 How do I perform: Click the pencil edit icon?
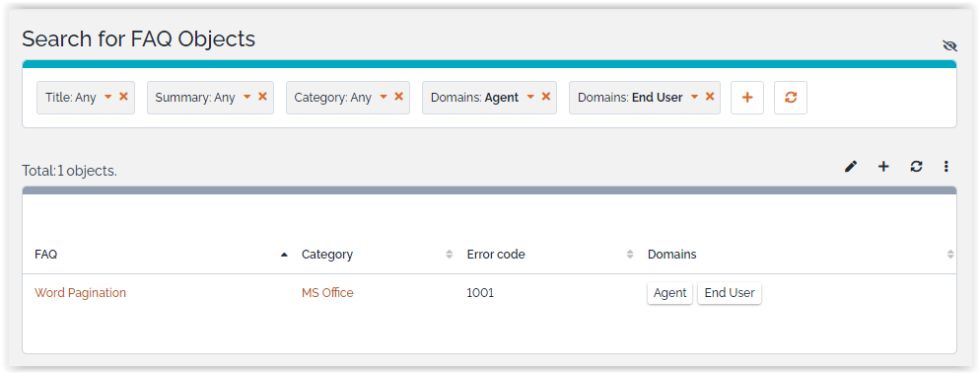[851, 167]
